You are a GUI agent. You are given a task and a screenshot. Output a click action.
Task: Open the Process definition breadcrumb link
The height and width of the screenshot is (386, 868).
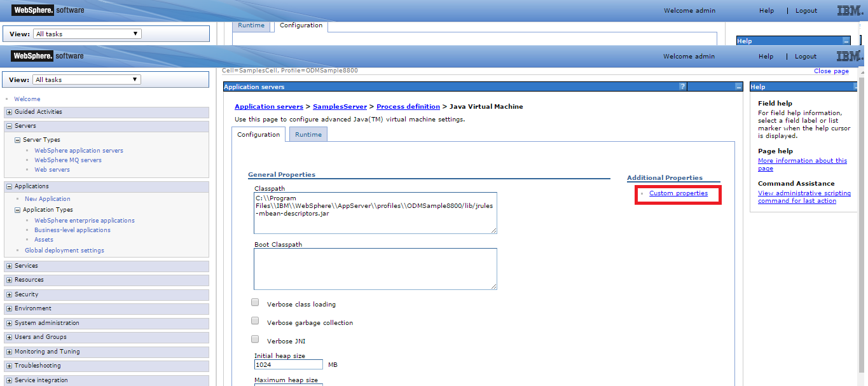408,106
